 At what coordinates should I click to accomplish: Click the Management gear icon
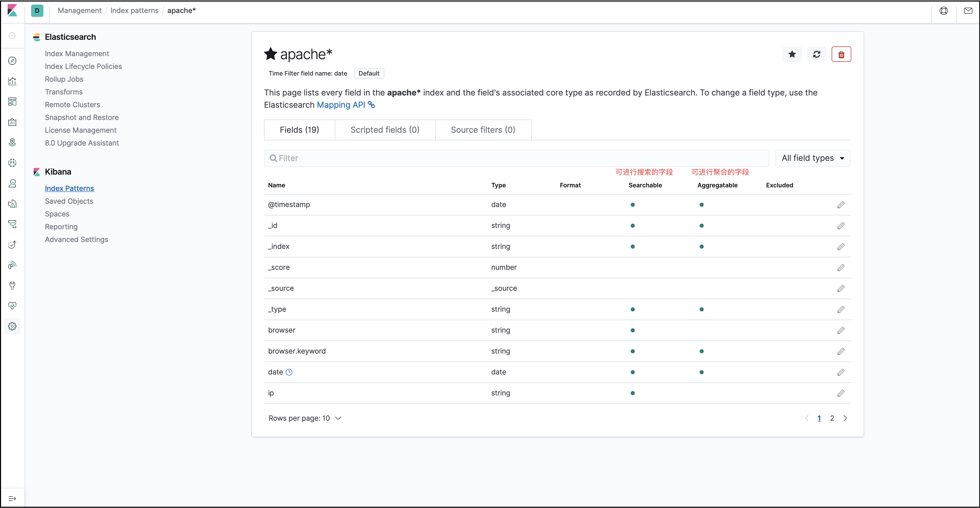tap(12, 326)
